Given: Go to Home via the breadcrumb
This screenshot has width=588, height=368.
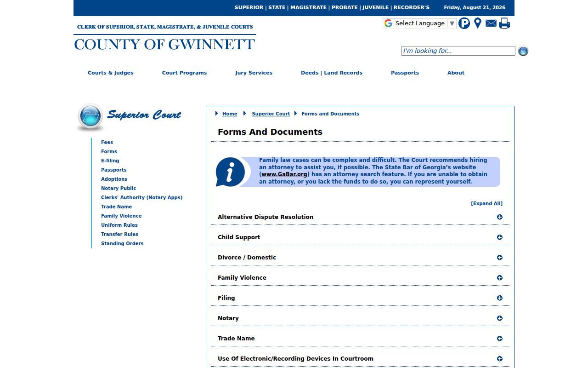Looking at the screenshot, I should (x=230, y=114).
